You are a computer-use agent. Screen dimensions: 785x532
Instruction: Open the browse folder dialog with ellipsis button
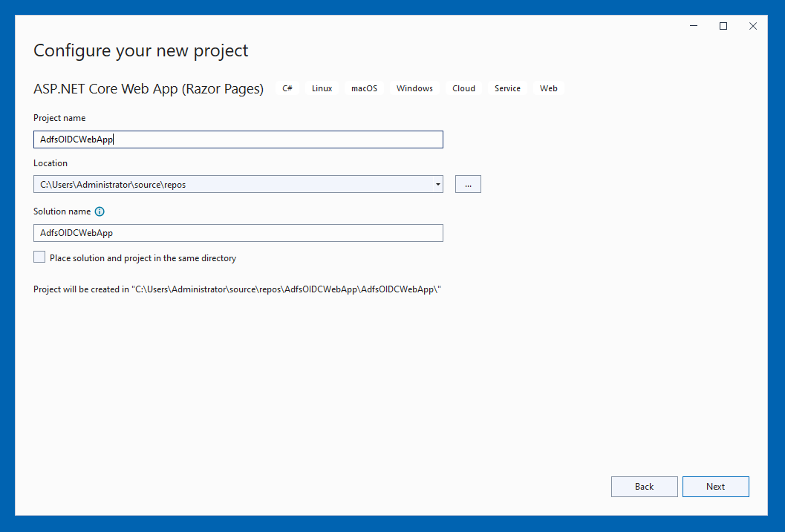468,183
